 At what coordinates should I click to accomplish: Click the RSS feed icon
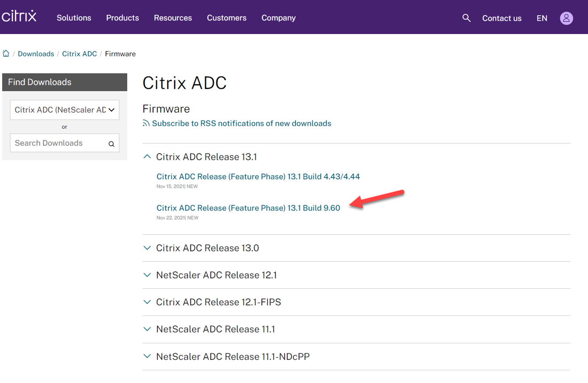(x=146, y=124)
